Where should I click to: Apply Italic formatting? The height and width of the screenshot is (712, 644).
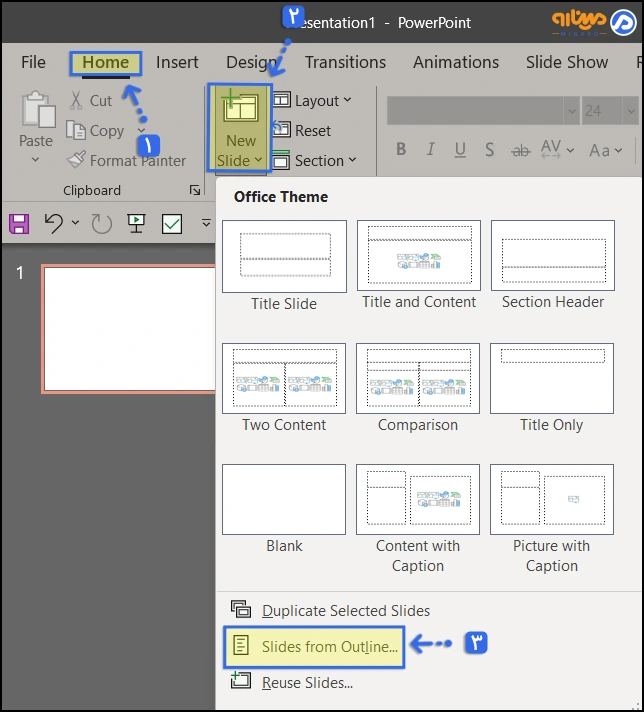431,149
